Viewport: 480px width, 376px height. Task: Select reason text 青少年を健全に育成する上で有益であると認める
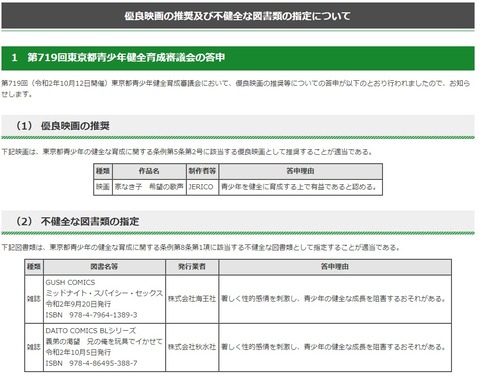click(299, 187)
